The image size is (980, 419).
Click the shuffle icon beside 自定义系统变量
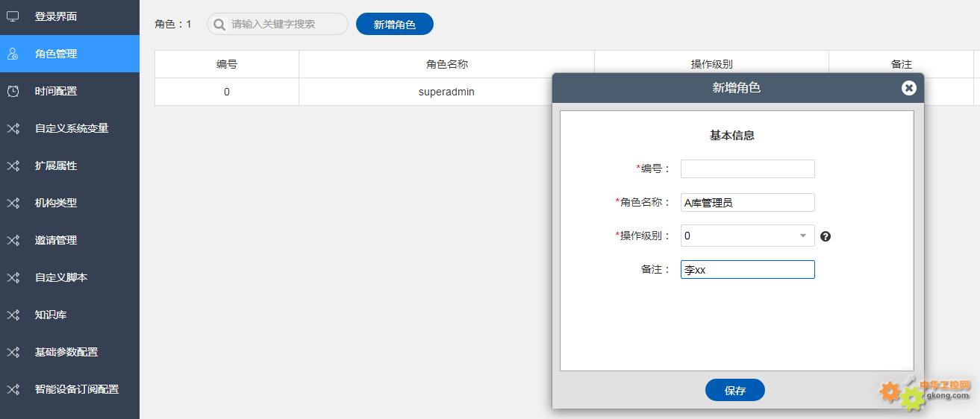click(13, 128)
